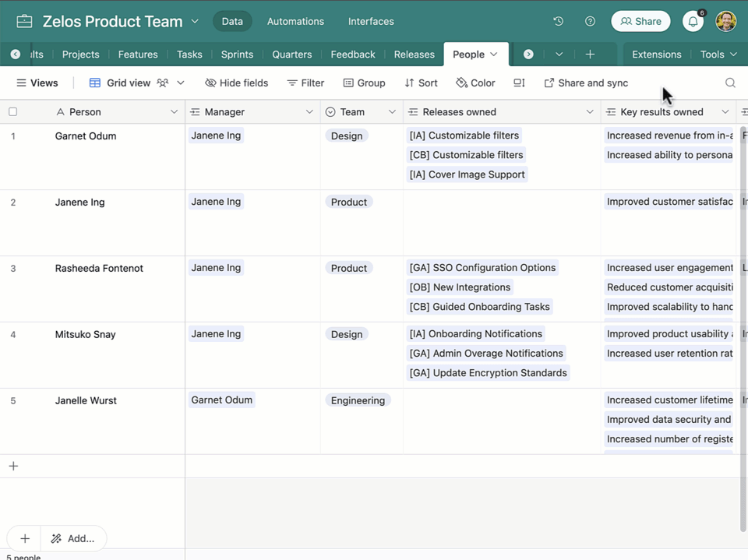Click the Color paint bucket tool

[x=475, y=83]
